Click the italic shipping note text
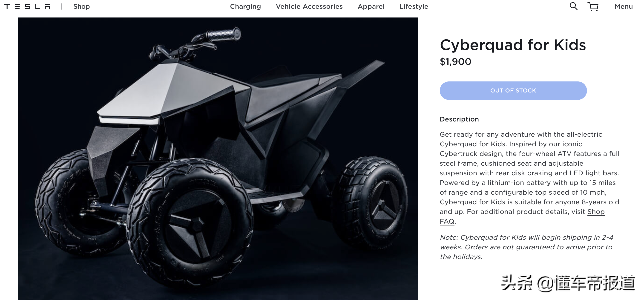This screenshot has height=300, width=644. coord(526,247)
